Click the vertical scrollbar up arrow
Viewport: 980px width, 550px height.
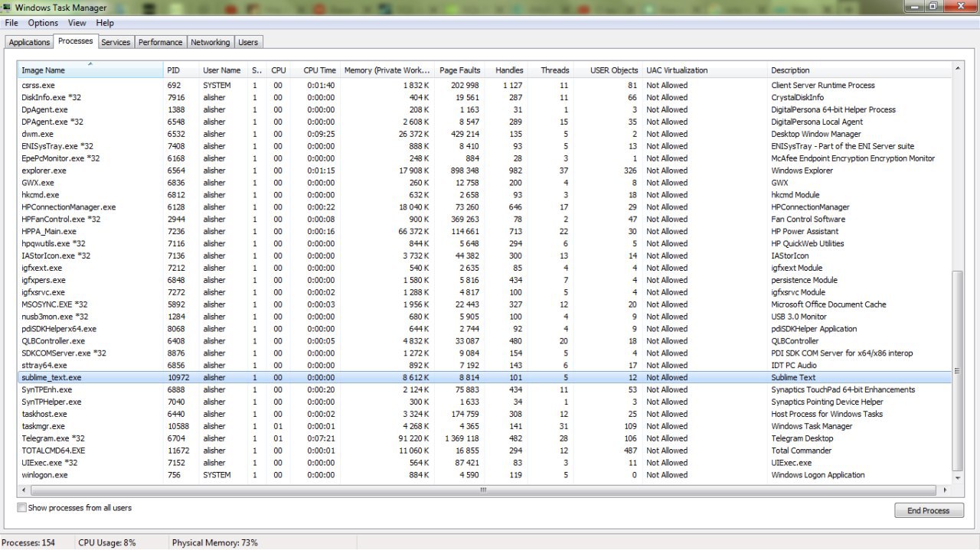tap(958, 69)
